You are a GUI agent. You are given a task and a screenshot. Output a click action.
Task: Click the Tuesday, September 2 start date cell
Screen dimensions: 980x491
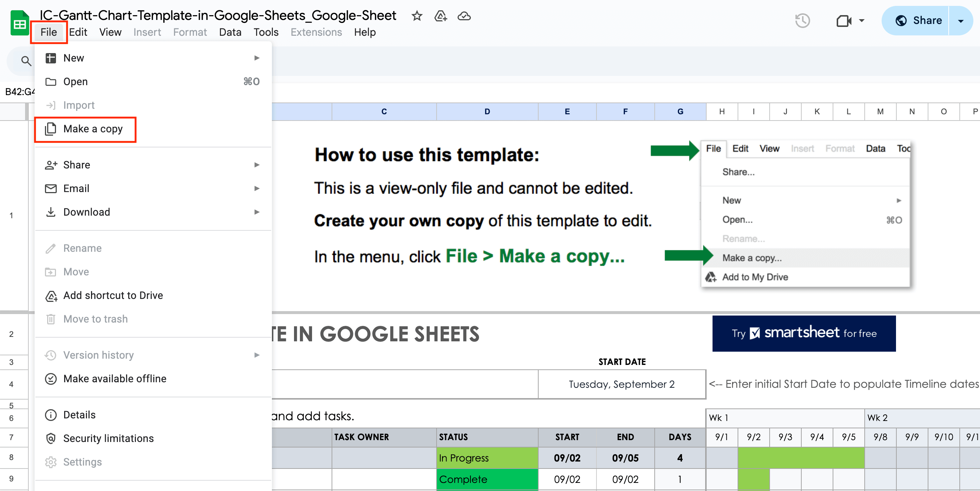(621, 384)
